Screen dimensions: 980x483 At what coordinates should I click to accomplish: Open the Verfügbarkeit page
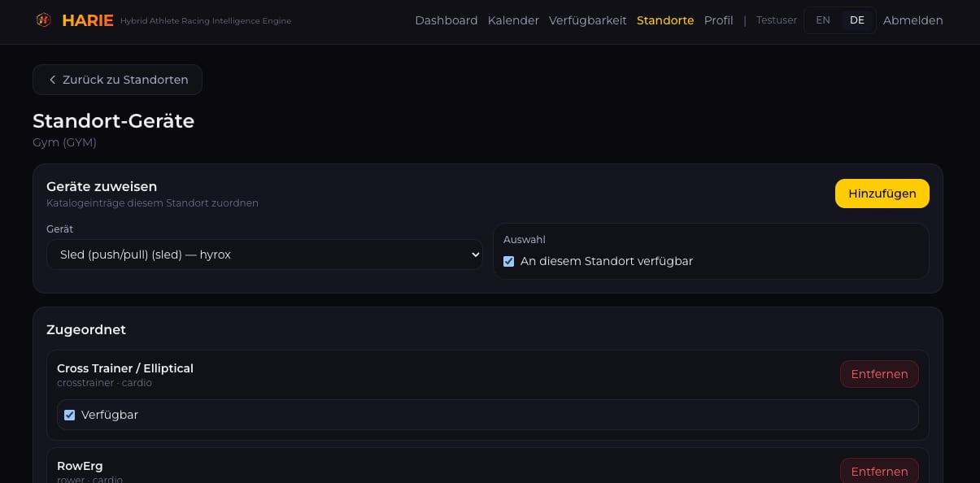[x=588, y=20]
